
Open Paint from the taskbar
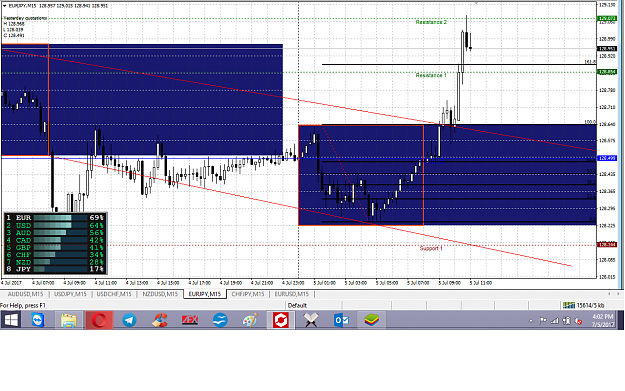tap(250, 320)
